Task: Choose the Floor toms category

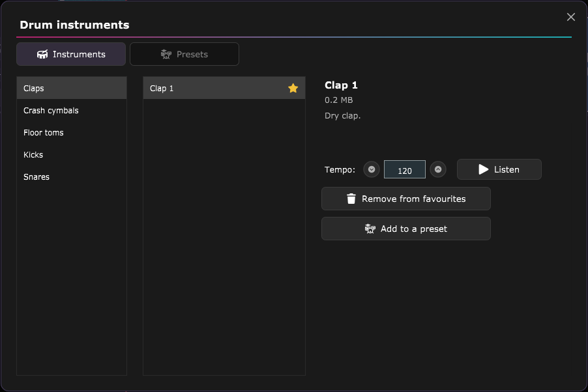Action: [72, 132]
